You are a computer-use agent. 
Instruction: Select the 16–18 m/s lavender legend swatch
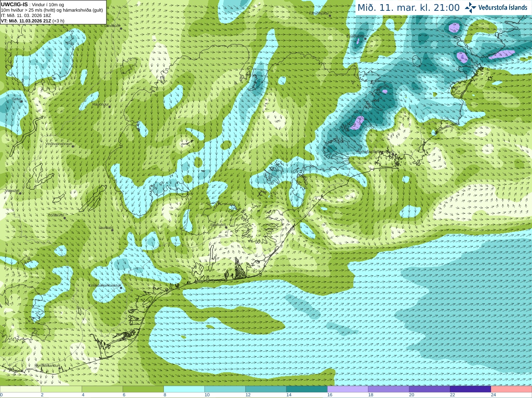pyautogui.click(x=348, y=389)
